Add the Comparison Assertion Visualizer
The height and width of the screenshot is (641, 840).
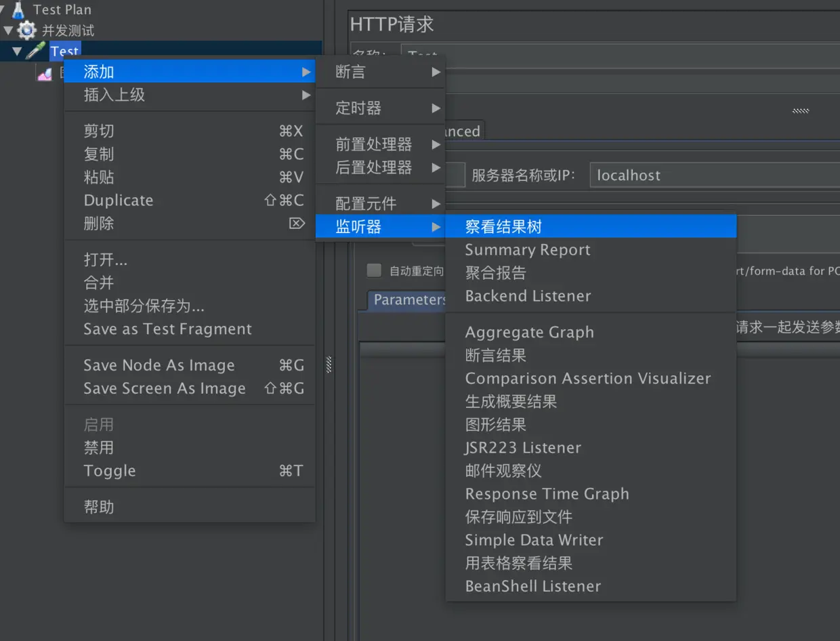[x=591, y=378]
